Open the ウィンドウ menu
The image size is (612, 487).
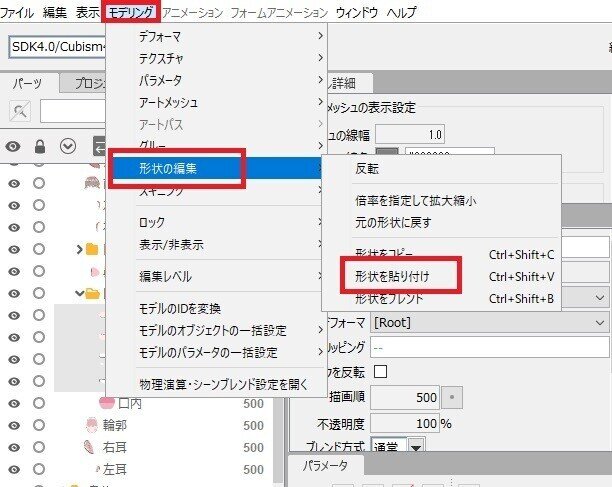[x=357, y=12]
